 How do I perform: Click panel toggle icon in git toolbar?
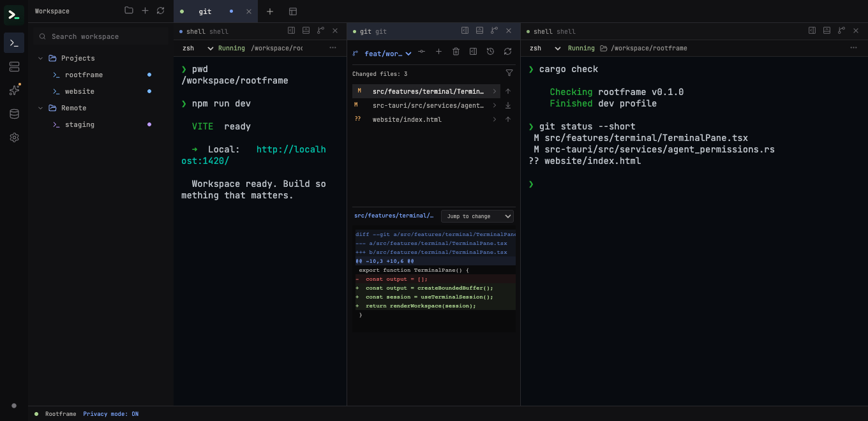pyautogui.click(x=473, y=52)
